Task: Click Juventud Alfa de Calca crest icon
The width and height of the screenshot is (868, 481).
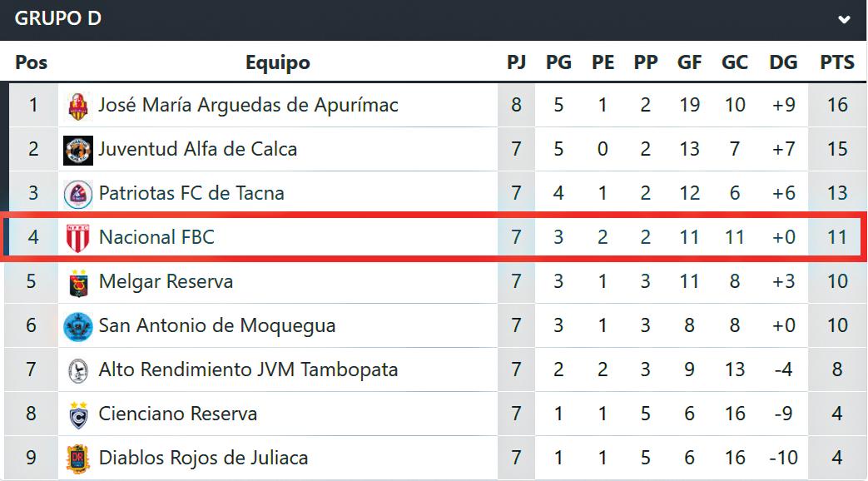Action: point(78,150)
